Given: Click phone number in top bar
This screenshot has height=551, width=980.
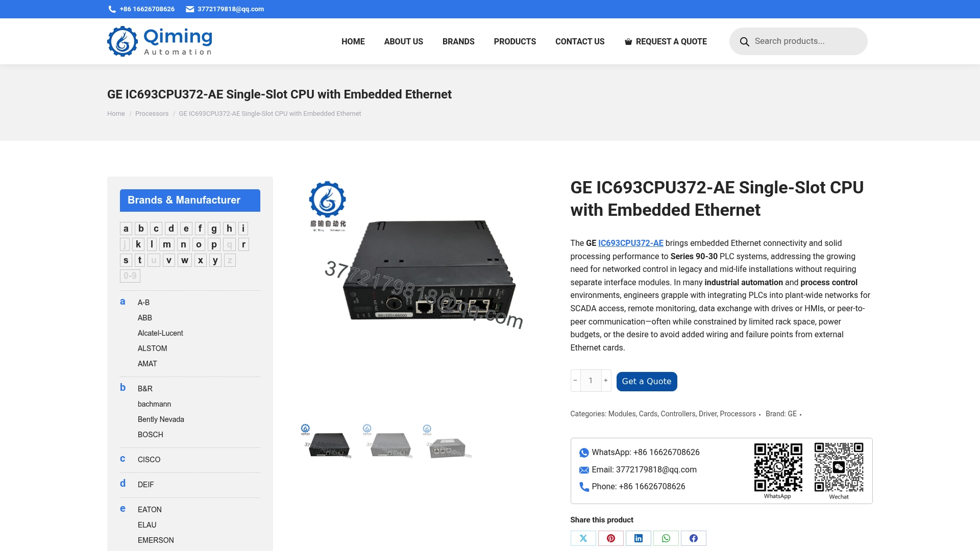Looking at the screenshot, I should pyautogui.click(x=147, y=9).
